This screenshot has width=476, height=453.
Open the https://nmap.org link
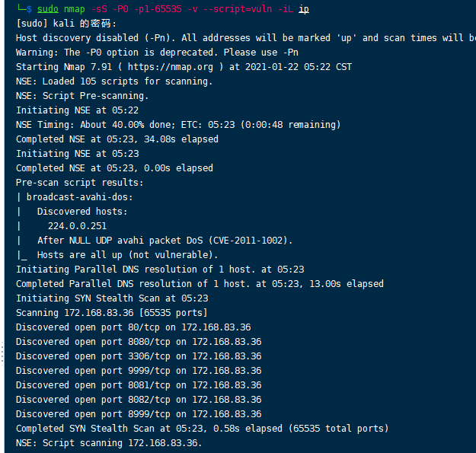point(171,67)
